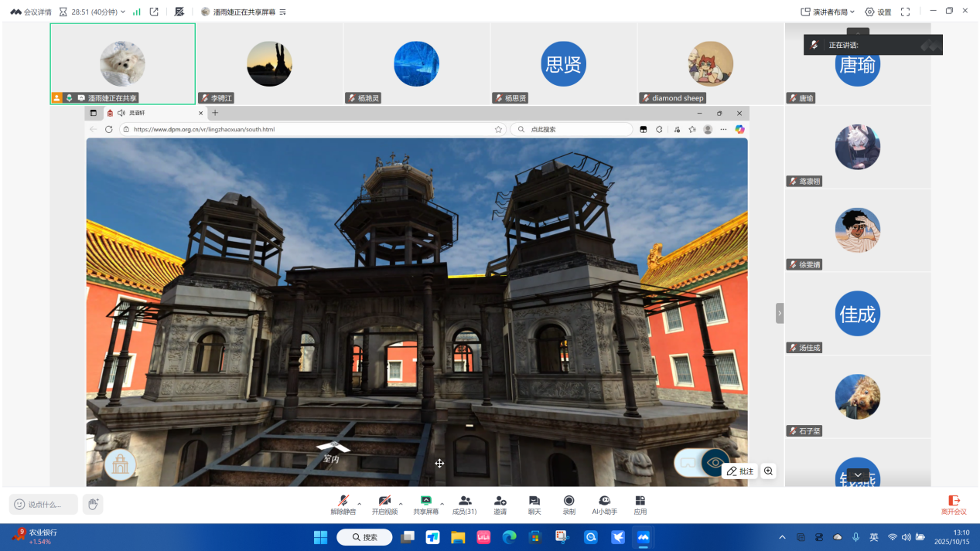This screenshot has height=551, width=980.
Task: Open the AI小助手 assistant
Action: [x=604, y=504]
